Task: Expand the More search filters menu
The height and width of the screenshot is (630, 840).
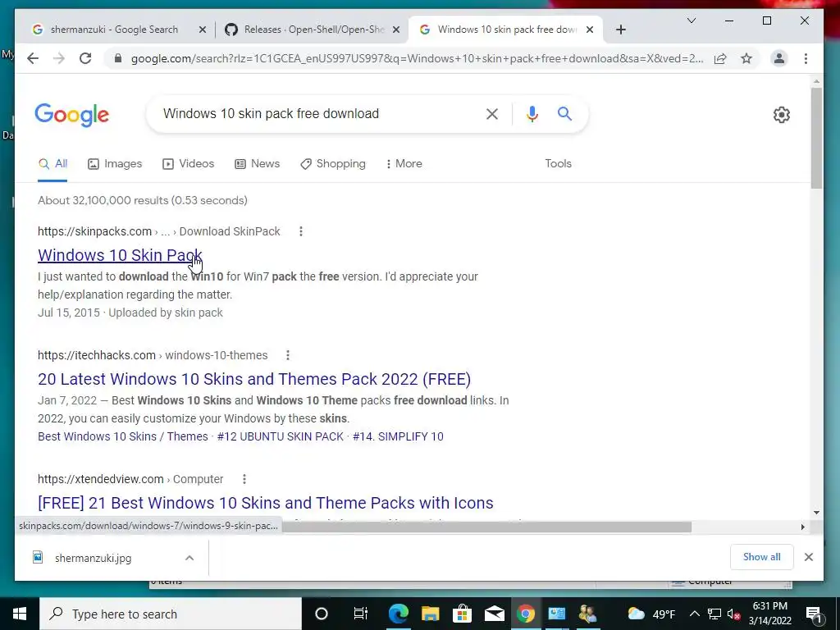Action: click(404, 164)
